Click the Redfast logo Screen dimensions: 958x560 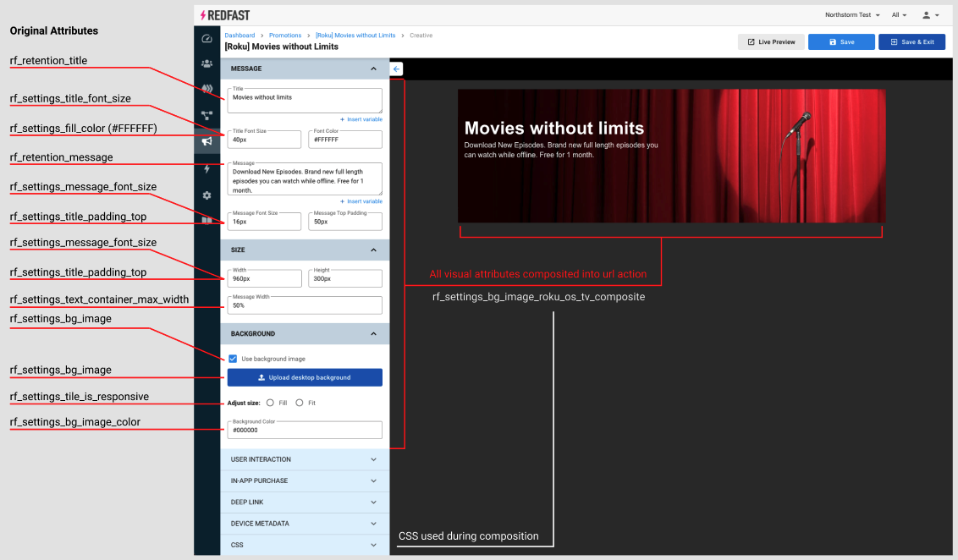(x=225, y=15)
